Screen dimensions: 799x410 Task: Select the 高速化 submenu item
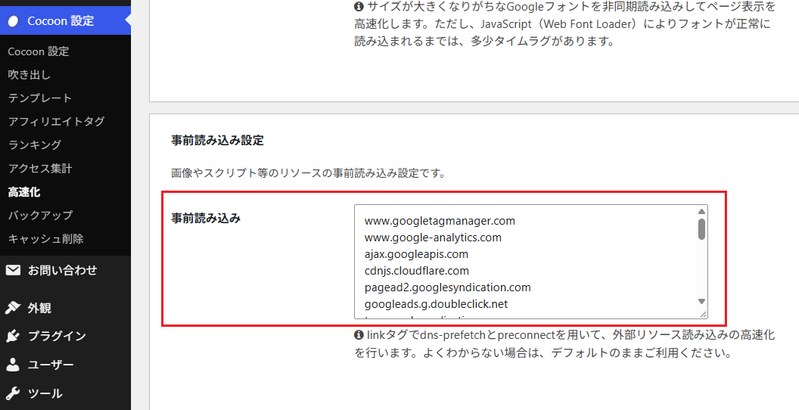pos(24,192)
